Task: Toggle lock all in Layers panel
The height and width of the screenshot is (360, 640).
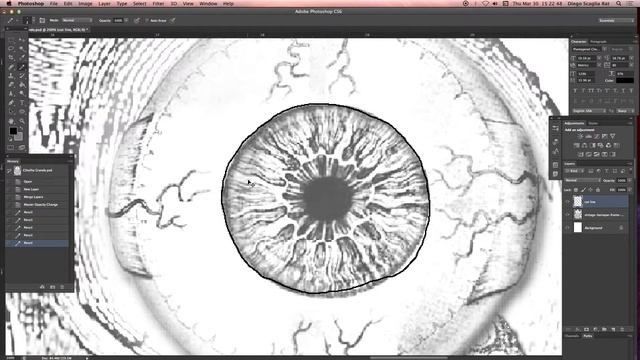Action: (598, 190)
